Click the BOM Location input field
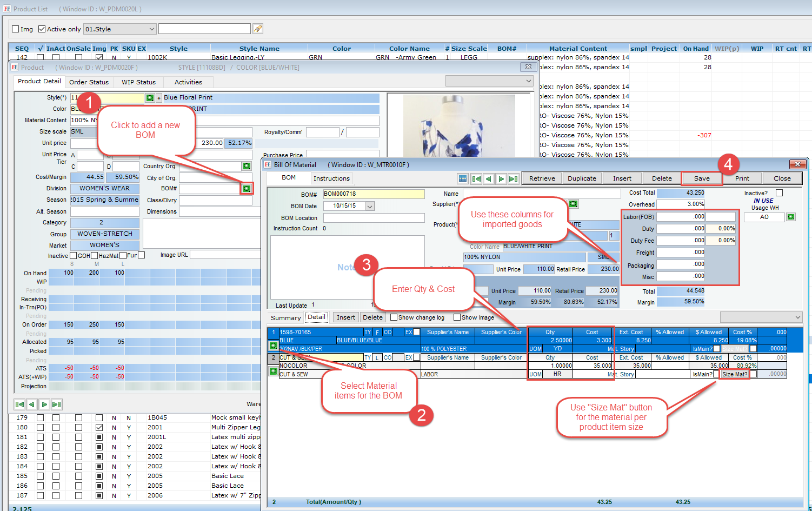Screen dimensions: 812x511 [374, 218]
